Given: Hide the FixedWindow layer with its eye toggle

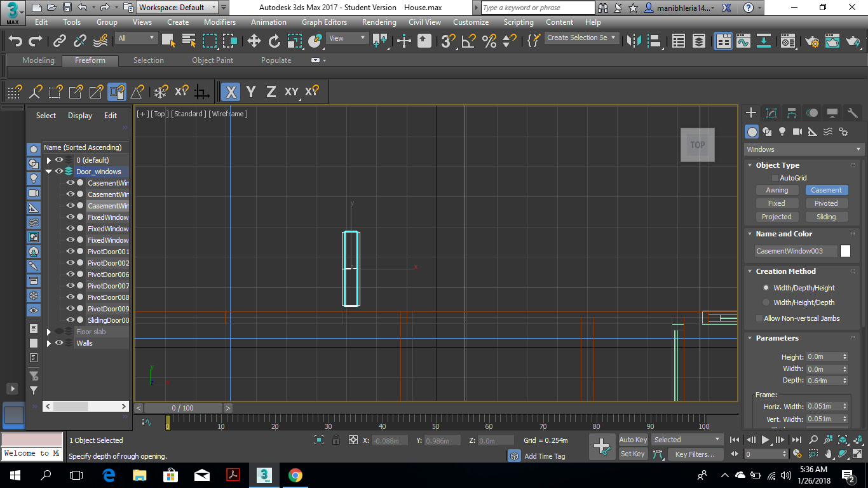Looking at the screenshot, I should 70,217.
